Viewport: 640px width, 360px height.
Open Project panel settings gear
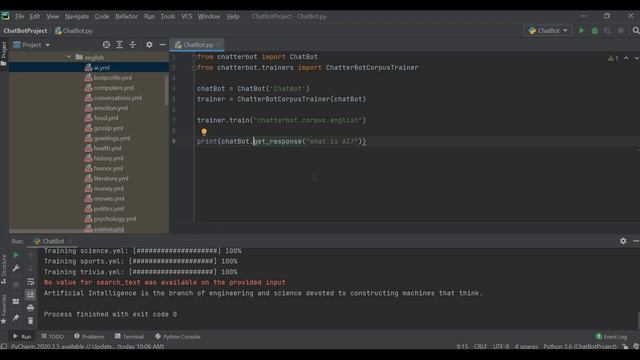149,44
